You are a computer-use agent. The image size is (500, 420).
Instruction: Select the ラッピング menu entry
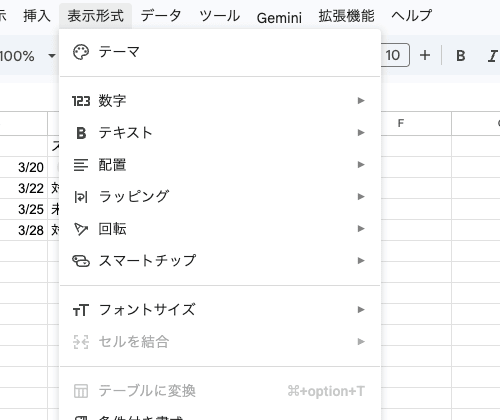coord(220,197)
